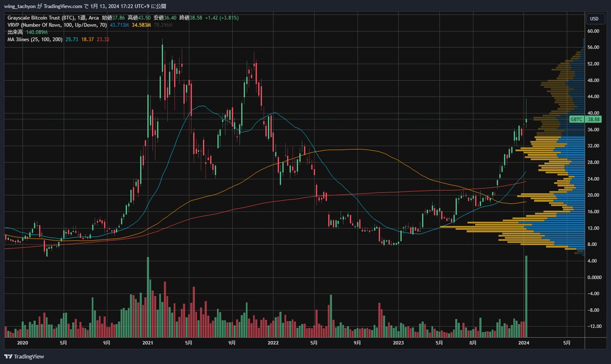611x364 pixels.
Task: Click the 2020 time axis label
Action: [x=23, y=343]
